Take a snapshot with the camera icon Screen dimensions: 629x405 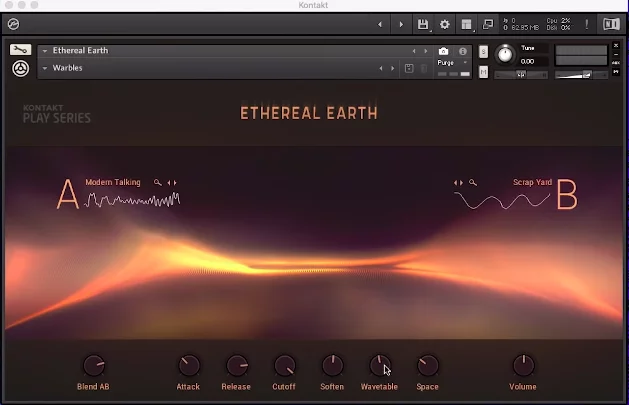443,51
